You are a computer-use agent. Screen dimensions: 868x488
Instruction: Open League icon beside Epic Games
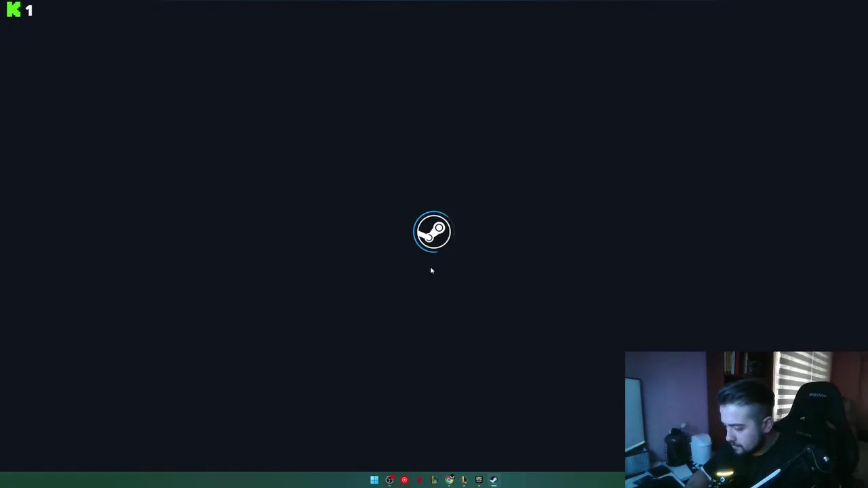click(464, 480)
